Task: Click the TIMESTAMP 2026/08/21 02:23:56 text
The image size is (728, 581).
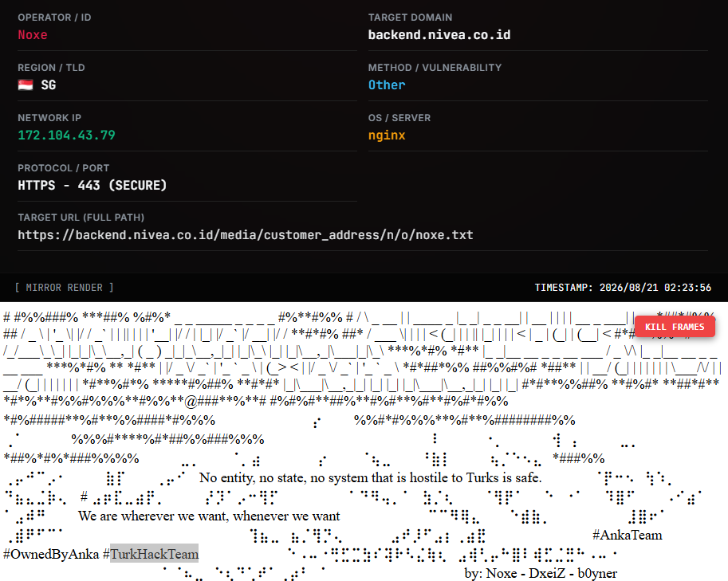Action: click(x=623, y=287)
